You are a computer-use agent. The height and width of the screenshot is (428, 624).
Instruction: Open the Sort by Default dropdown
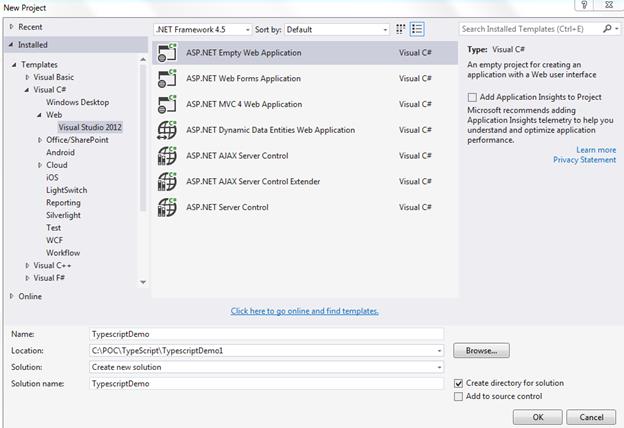pos(385,30)
